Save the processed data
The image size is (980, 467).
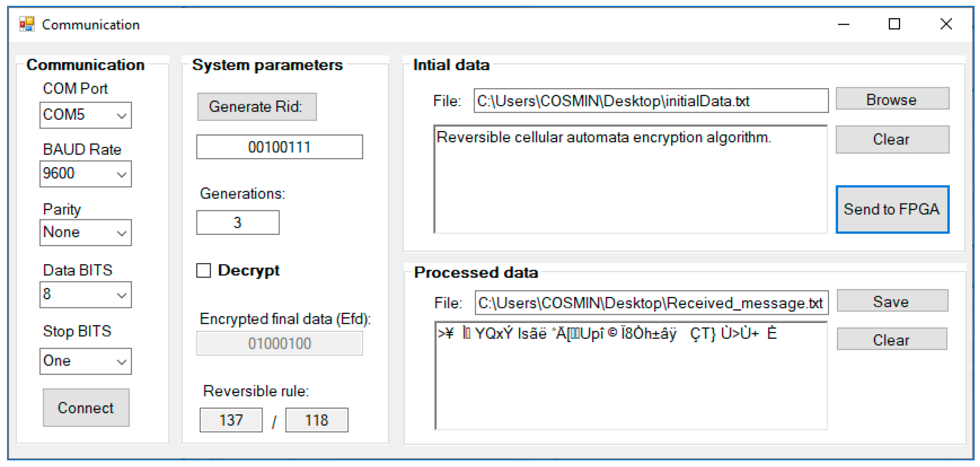892,301
